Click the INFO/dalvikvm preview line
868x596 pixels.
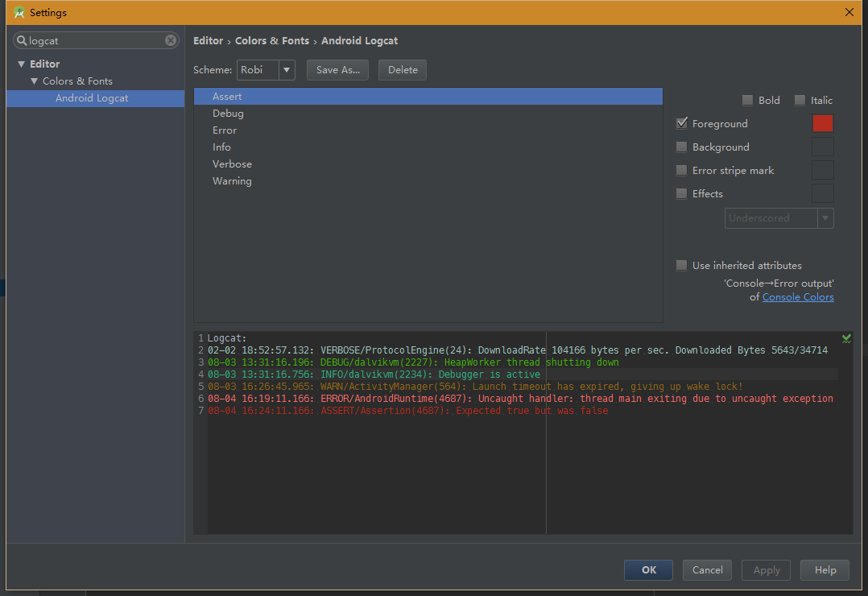[x=374, y=375]
